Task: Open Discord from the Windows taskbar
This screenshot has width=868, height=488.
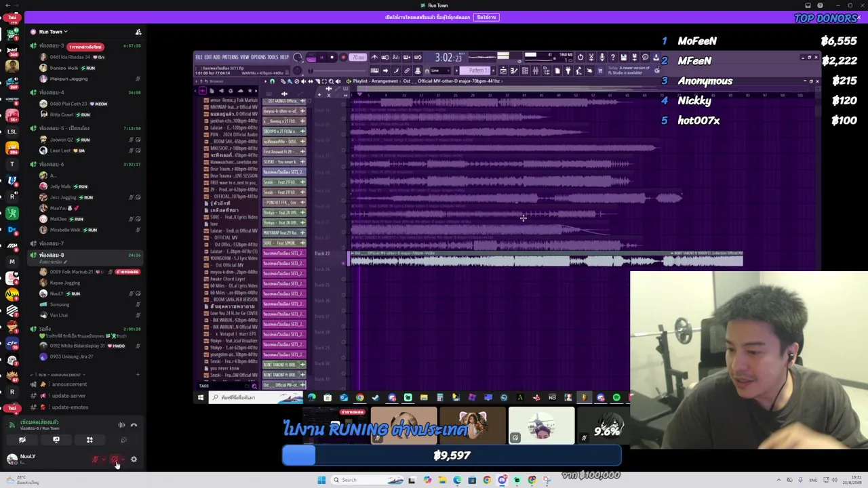Action: pyautogui.click(x=502, y=480)
